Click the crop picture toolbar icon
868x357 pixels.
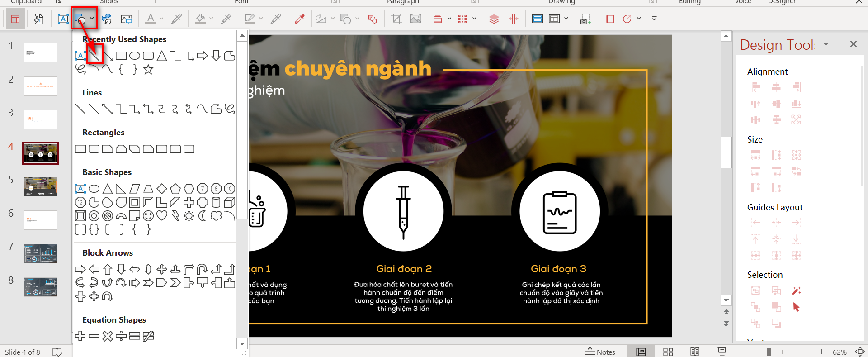coord(396,19)
